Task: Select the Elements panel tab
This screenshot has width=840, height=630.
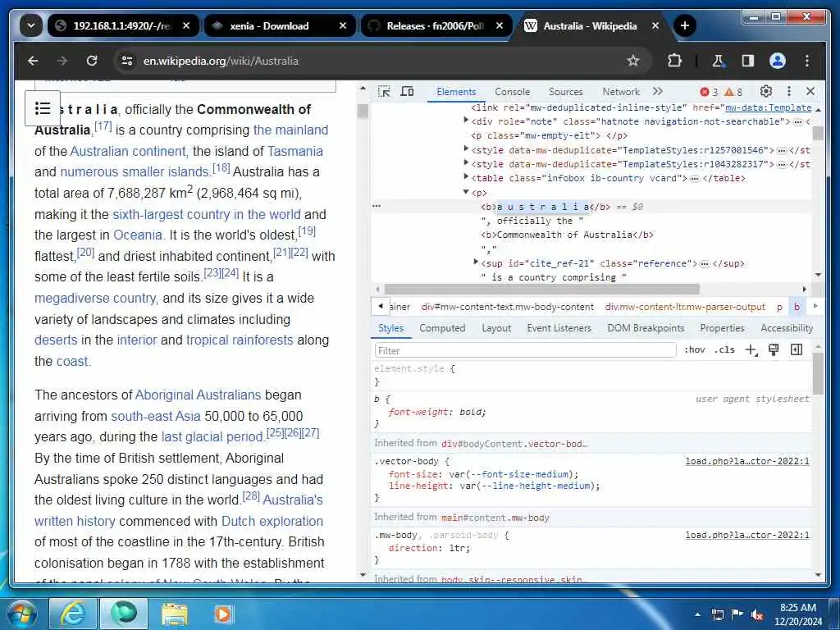Action: [x=456, y=92]
